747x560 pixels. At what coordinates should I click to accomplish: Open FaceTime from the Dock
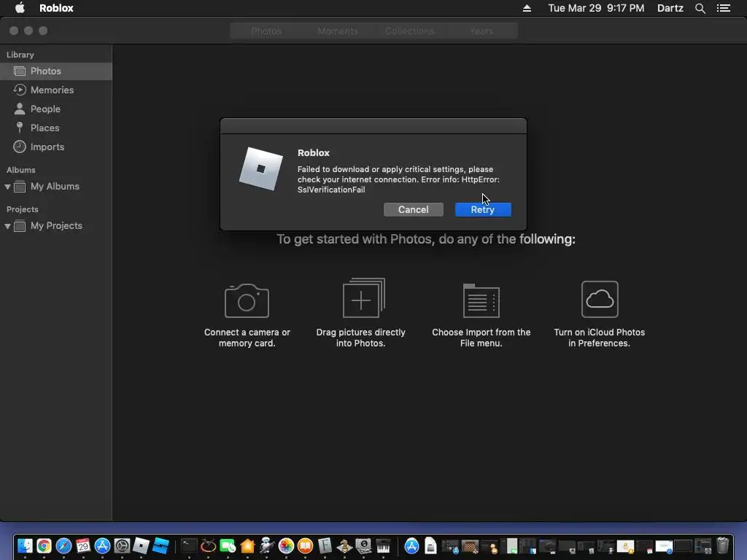point(228,545)
